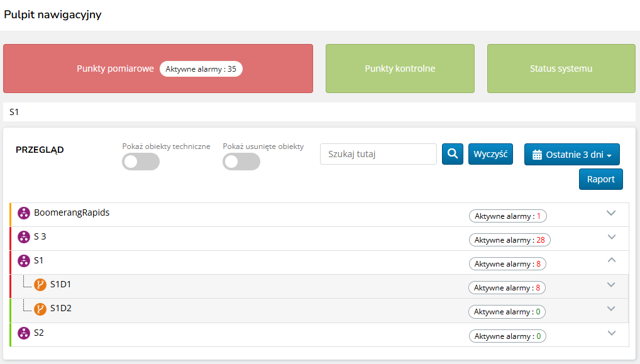Enable the Pokaż obiekty techniczne toggle
Screen dimensions: 640x364
point(141,162)
